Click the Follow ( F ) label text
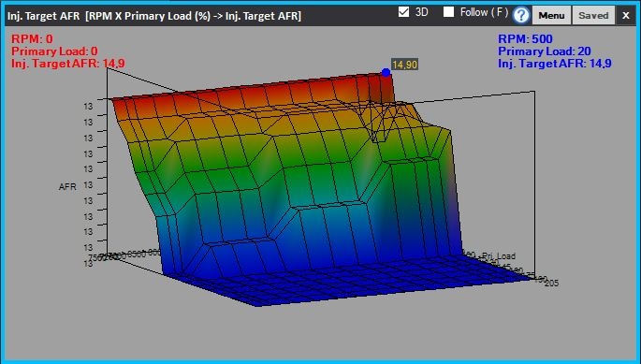The height and width of the screenshot is (364, 641). 484,12
